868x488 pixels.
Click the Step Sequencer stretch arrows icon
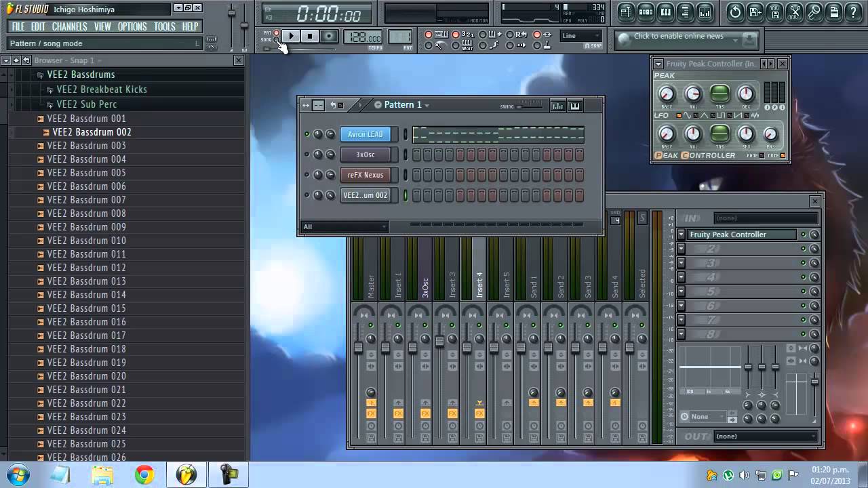point(306,105)
